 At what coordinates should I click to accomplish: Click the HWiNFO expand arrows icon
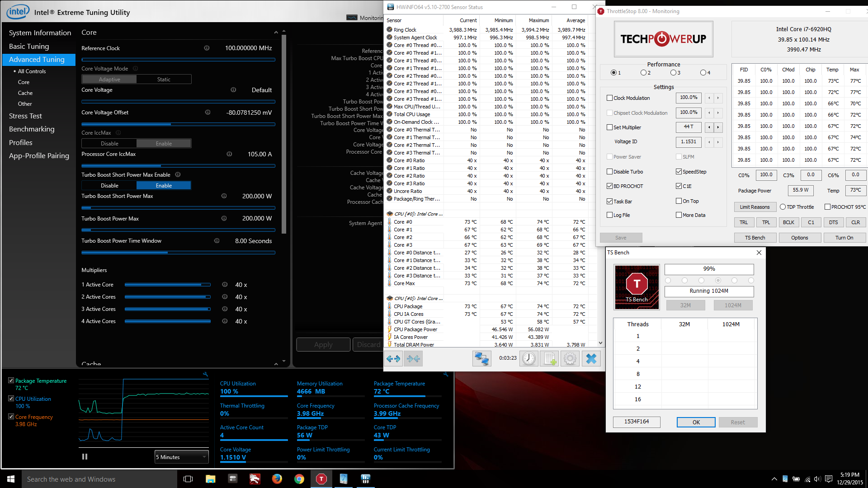click(x=393, y=359)
